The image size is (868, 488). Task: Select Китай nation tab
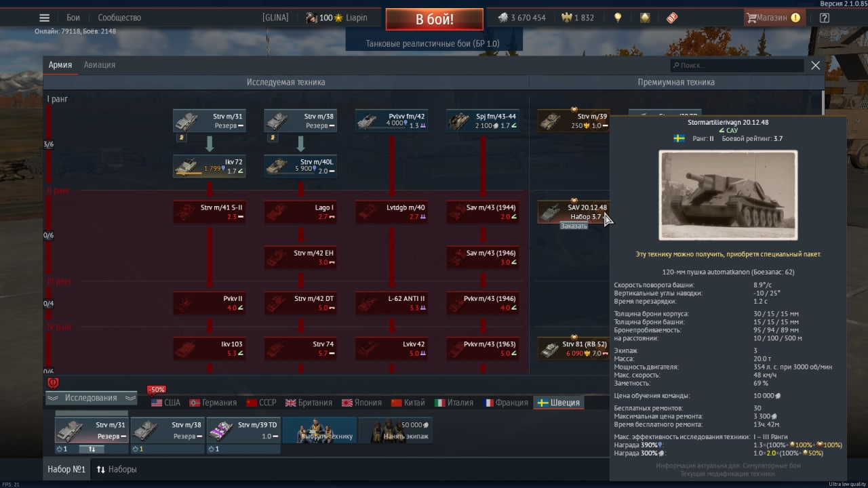point(408,403)
